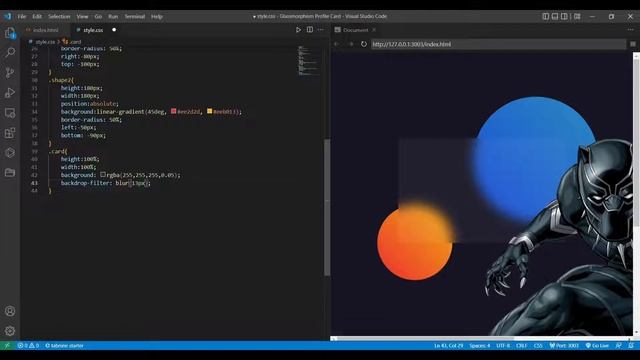The width and height of the screenshot is (640, 360).
Task: Click the preview horizontal scrollbar
Action: coord(424,338)
